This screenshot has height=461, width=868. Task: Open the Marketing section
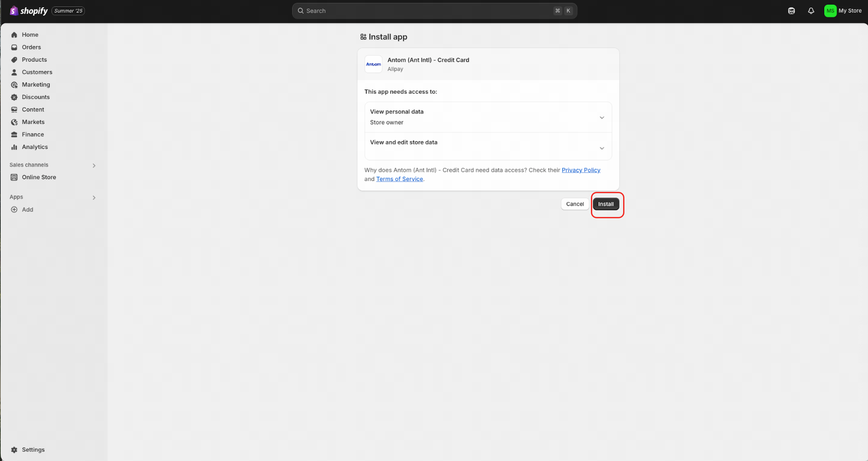[36, 85]
